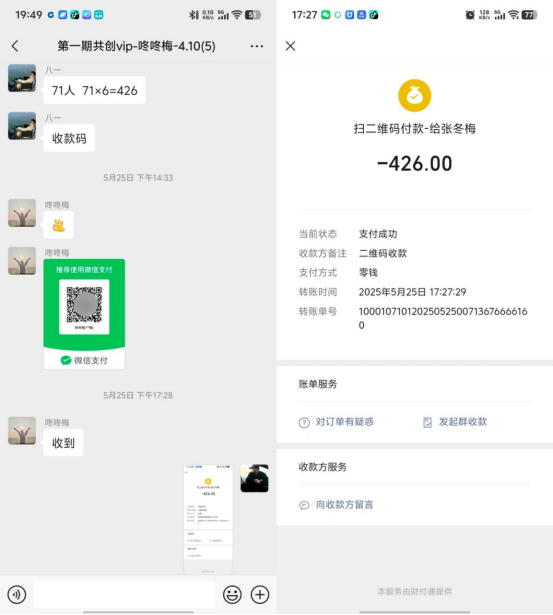Tap 扫二维码付款-给张冬梅 title
The height and width of the screenshot is (615, 553).
(x=415, y=129)
